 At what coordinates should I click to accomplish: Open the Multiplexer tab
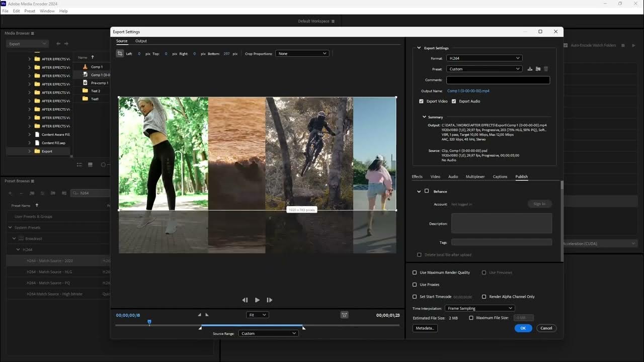(475, 176)
